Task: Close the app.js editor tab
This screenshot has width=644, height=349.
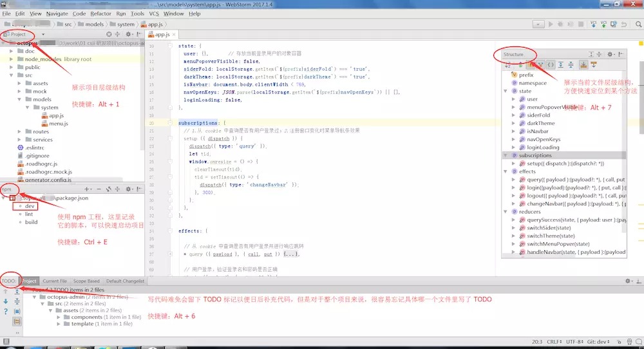Action: pos(174,35)
